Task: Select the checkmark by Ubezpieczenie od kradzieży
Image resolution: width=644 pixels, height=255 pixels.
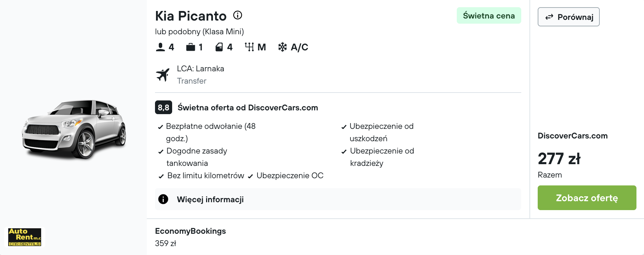Action: coord(344,151)
